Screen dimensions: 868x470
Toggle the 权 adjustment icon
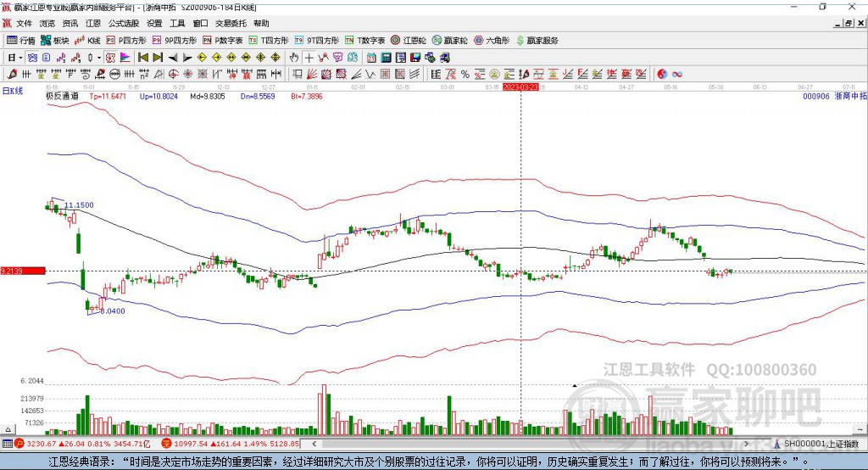[x=111, y=58]
